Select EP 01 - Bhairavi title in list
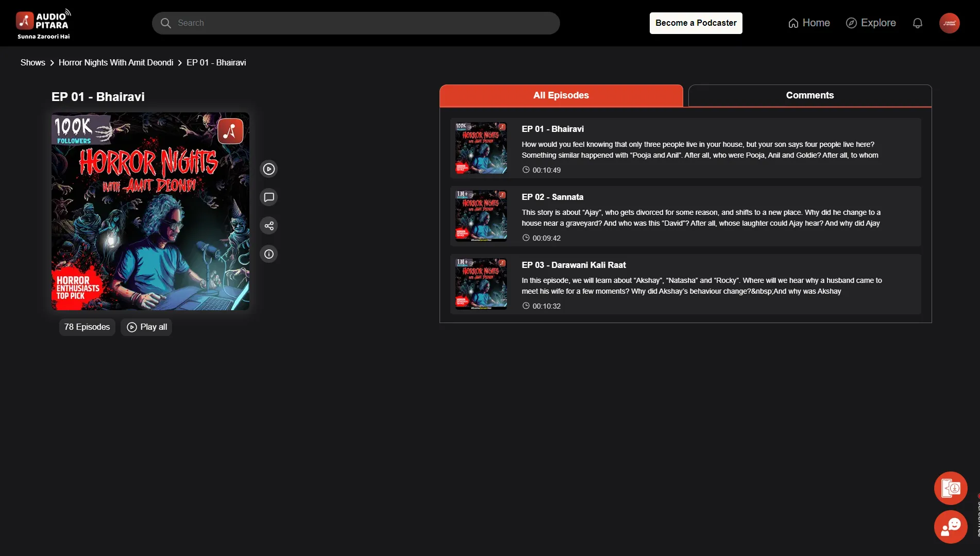The height and width of the screenshot is (556, 980). point(552,129)
